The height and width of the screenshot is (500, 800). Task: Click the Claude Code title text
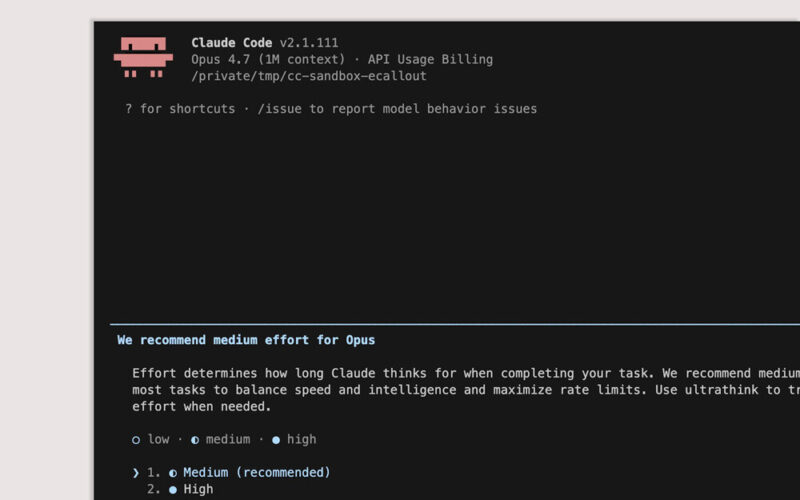click(x=232, y=43)
